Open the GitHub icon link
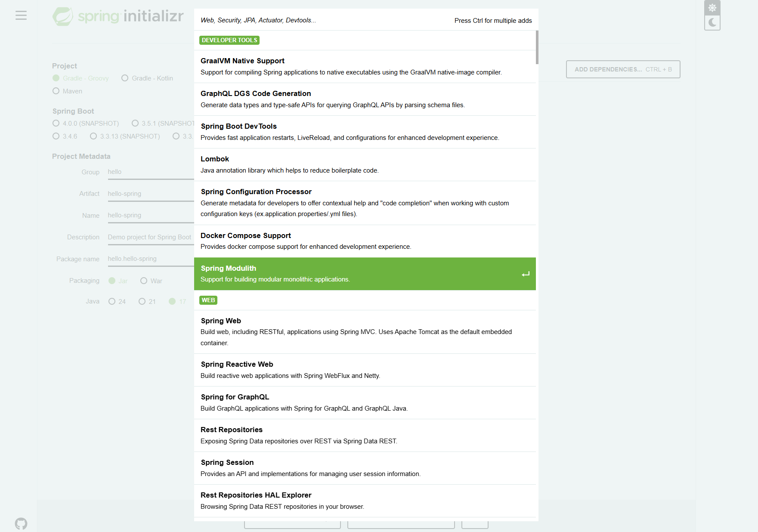This screenshot has width=758, height=532. point(21,523)
